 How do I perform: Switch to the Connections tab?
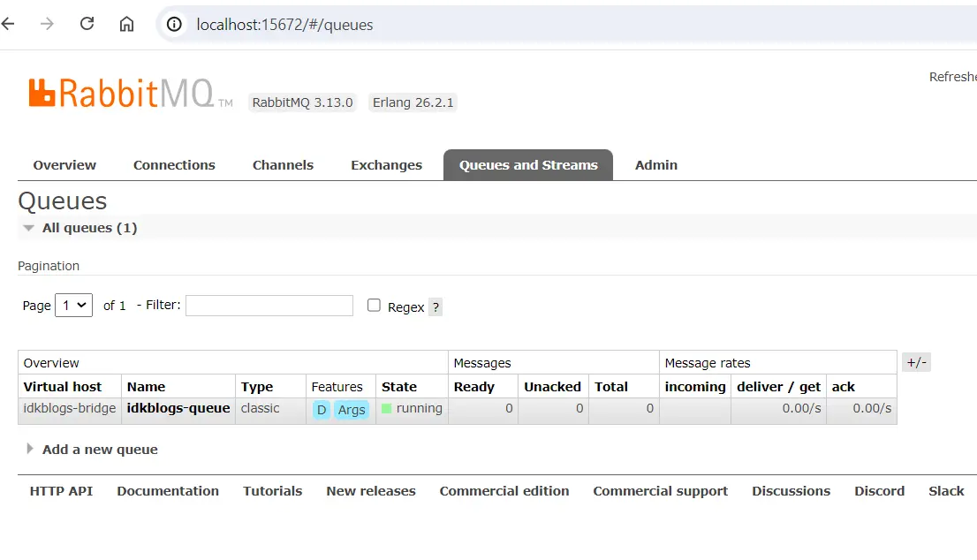tap(174, 165)
